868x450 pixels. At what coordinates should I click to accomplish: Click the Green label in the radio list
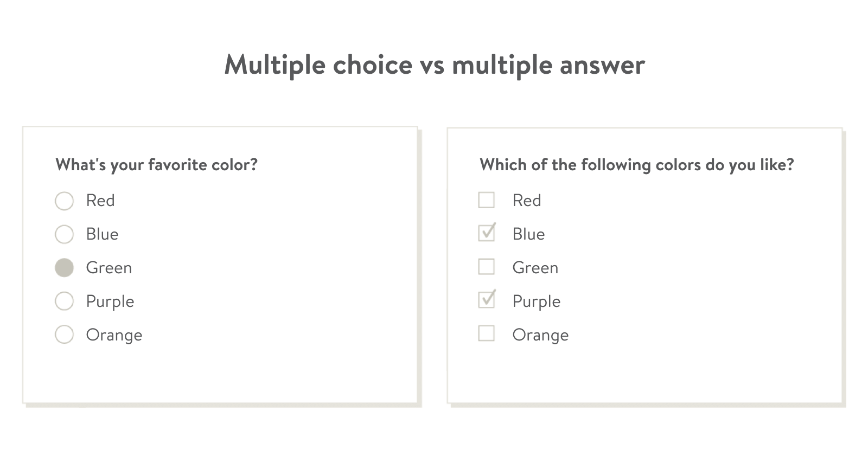109,268
